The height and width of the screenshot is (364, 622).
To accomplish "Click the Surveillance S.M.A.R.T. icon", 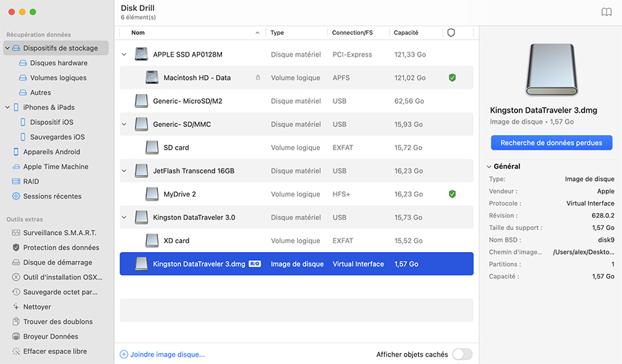I will tap(16, 233).
